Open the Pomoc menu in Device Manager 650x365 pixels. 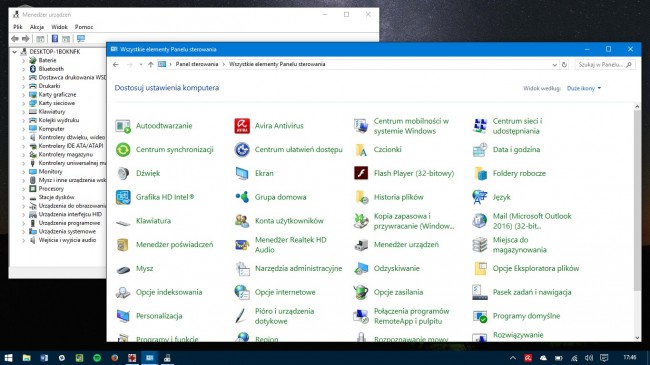(x=84, y=27)
